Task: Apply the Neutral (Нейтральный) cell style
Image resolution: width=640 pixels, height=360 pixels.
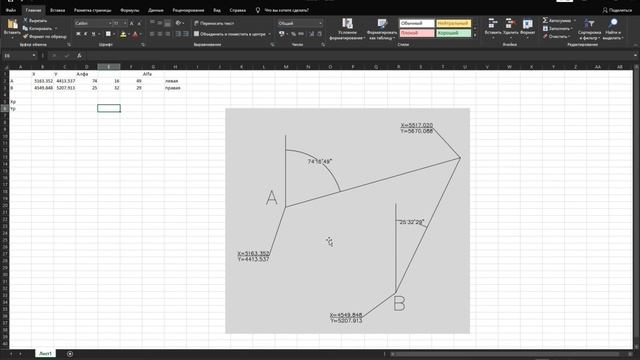Action: coord(453,23)
